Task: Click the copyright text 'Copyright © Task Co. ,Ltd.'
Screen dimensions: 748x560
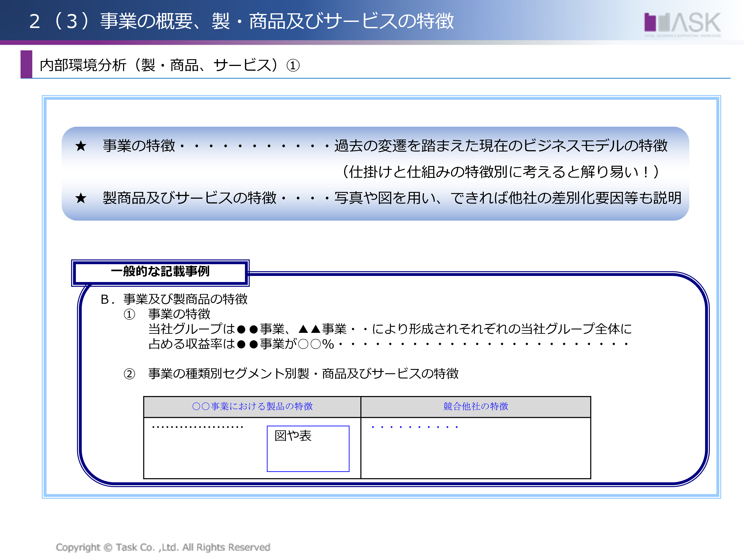Action: pyautogui.click(x=163, y=547)
